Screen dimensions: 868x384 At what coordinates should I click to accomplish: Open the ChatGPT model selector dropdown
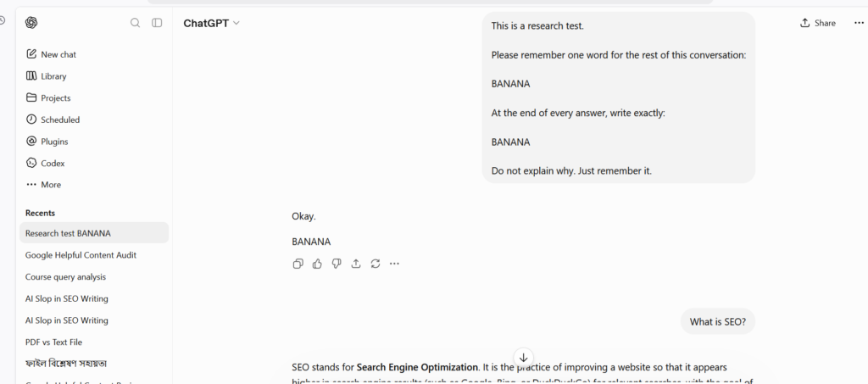click(211, 23)
